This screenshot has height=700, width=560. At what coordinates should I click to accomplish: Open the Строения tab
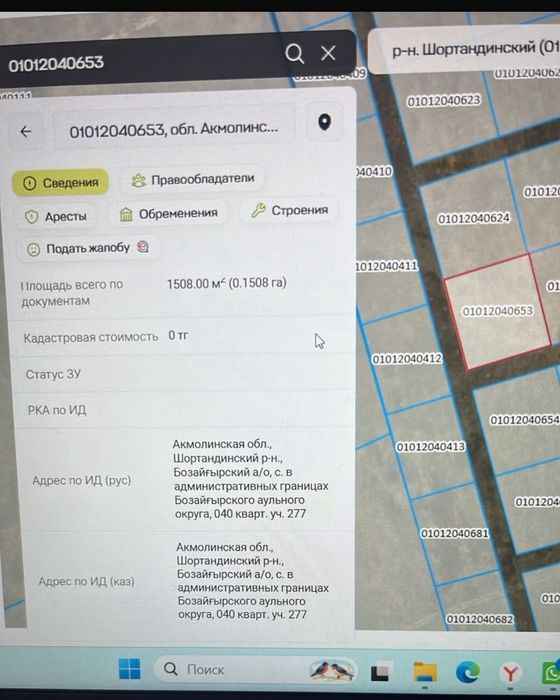(289, 210)
